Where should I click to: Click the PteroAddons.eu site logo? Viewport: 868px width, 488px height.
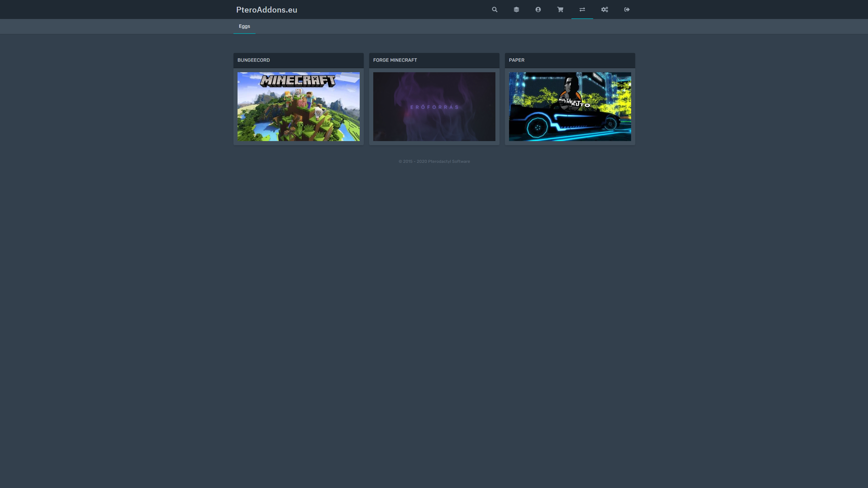tap(266, 10)
